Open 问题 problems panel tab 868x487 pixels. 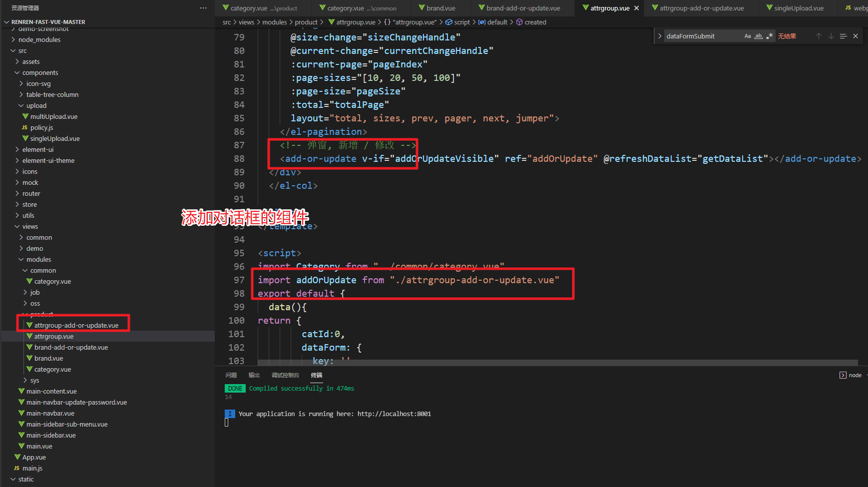pos(231,375)
